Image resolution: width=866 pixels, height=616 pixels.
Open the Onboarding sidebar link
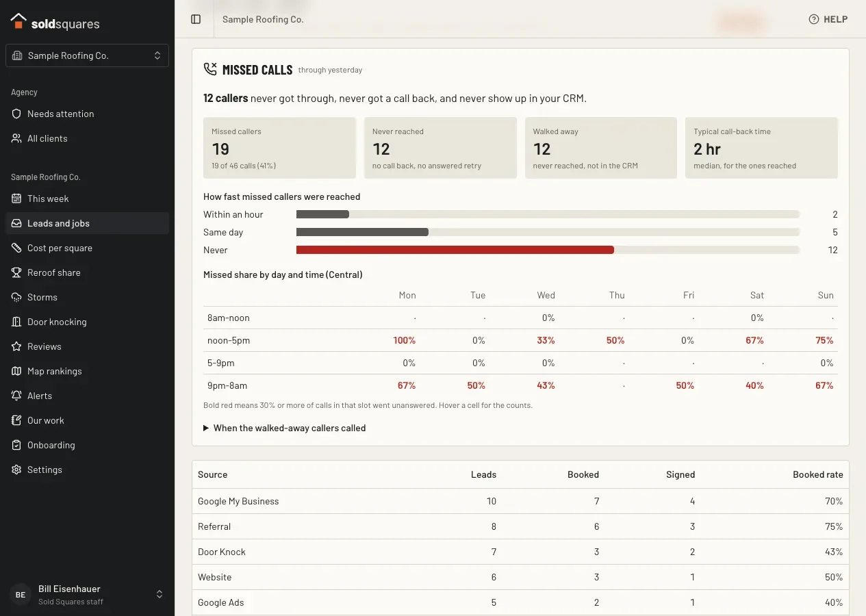[x=87, y=445]
